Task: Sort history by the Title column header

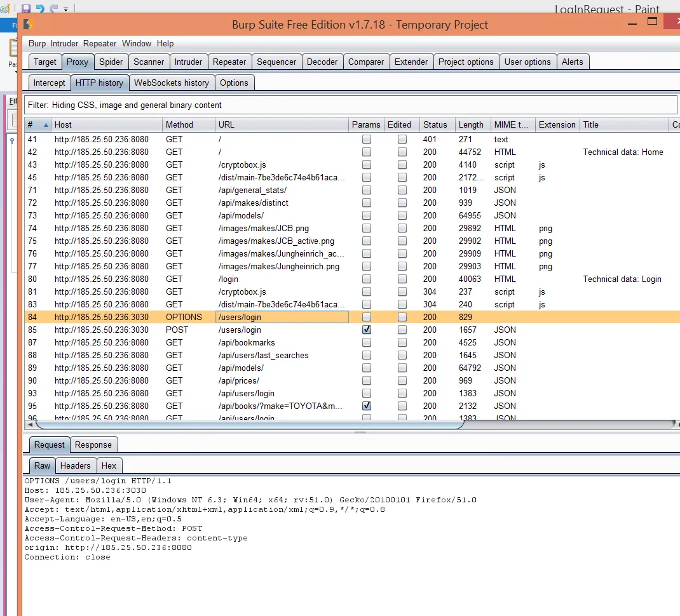Action: [624, 125]
